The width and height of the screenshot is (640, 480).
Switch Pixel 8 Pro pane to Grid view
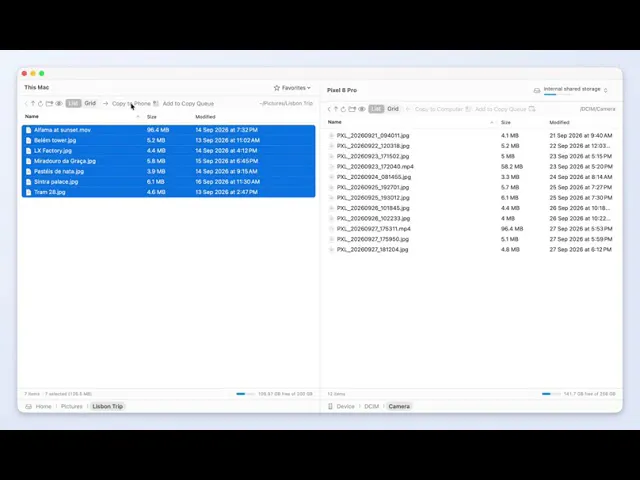click(x=393, y=109)
